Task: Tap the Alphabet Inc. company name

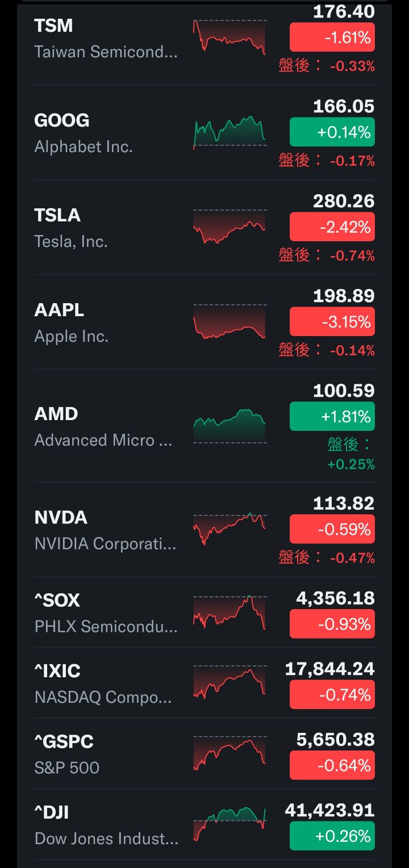Action: [84, 147]
